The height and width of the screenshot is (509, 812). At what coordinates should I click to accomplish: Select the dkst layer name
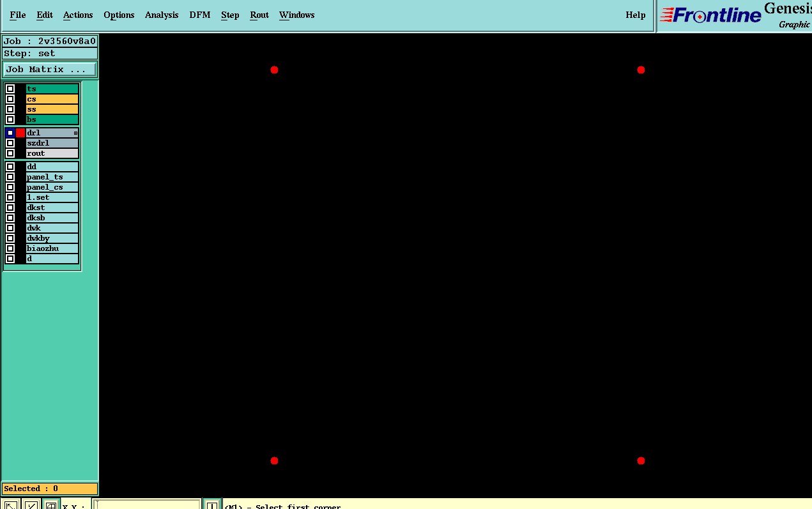[52, 208]
